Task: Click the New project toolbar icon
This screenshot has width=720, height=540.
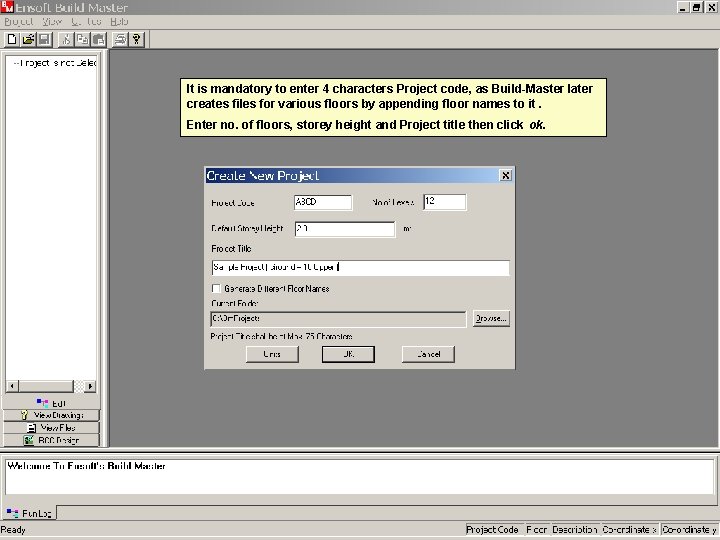Action: click(12, 39)
